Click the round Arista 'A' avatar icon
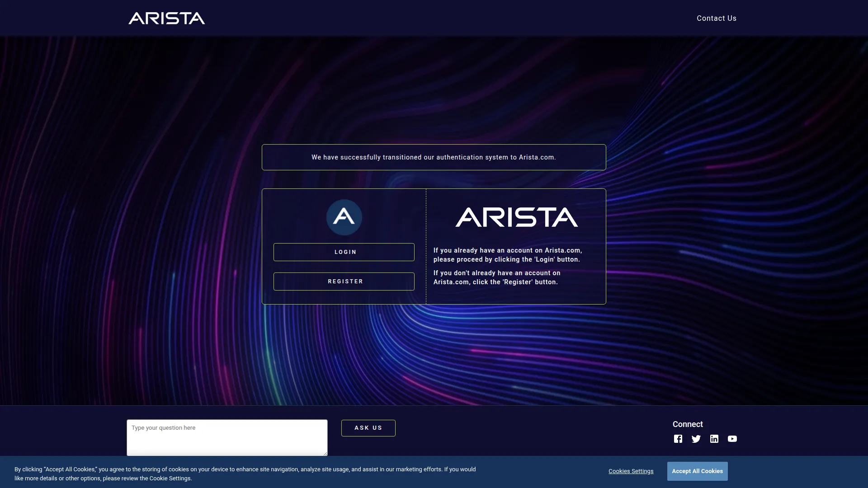Screen dimensions: 868x488 pyautogui.click(x=344, y=217)
